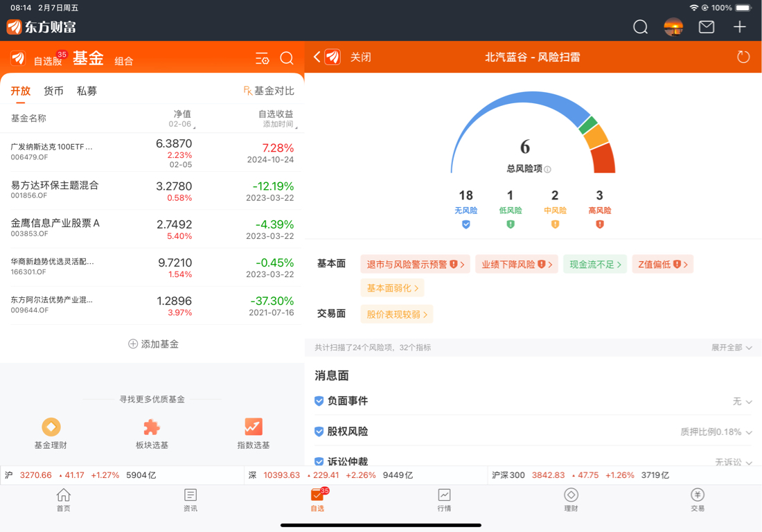
Task: Tap the search magnifier in top bar
Action: [x=640, y=27]
